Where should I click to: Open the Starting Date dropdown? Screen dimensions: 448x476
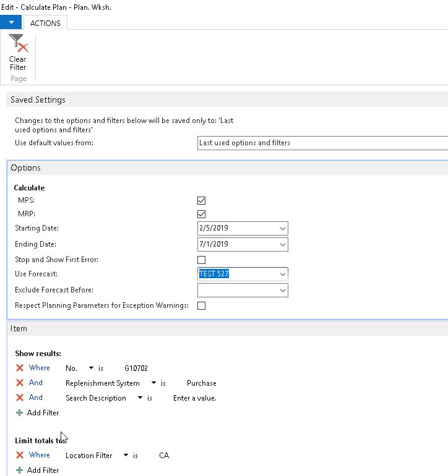coord(283,229)
